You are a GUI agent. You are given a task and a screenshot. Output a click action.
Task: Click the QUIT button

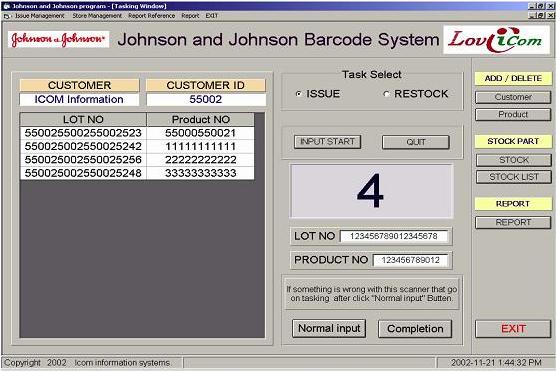click(x=416, y=142)
